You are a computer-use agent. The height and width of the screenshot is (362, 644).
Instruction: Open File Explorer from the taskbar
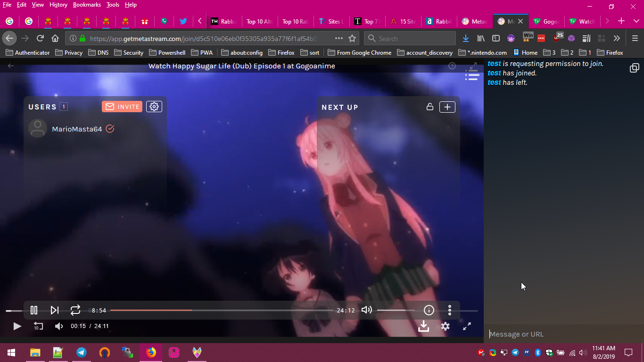35,353
